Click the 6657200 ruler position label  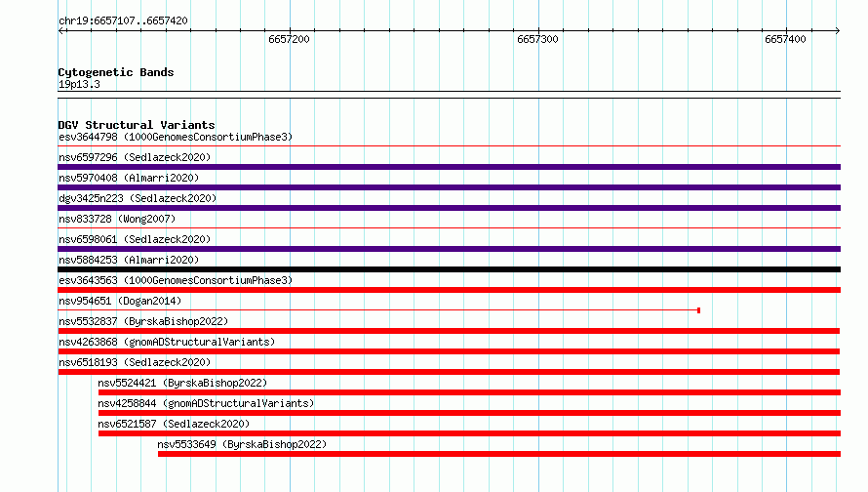(x=289, y=39)
